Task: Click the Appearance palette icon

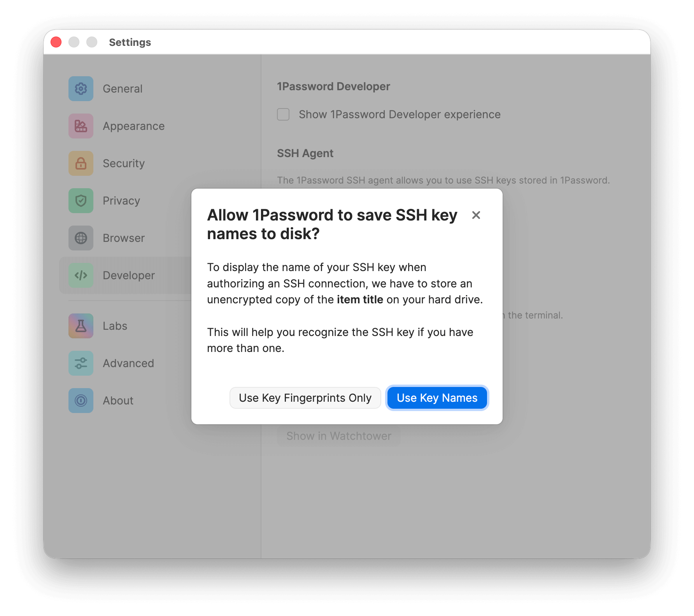Action: (81, 126)
